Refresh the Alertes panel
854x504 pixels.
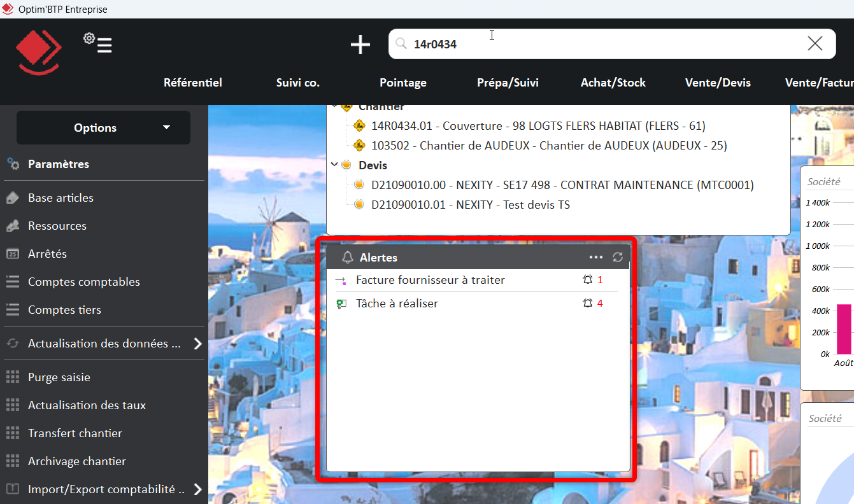(618, 256)
